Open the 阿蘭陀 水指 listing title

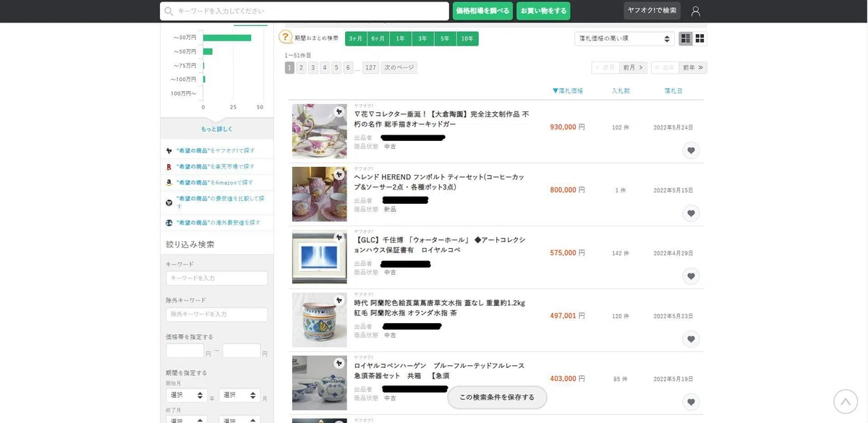(x=439, y=307)
